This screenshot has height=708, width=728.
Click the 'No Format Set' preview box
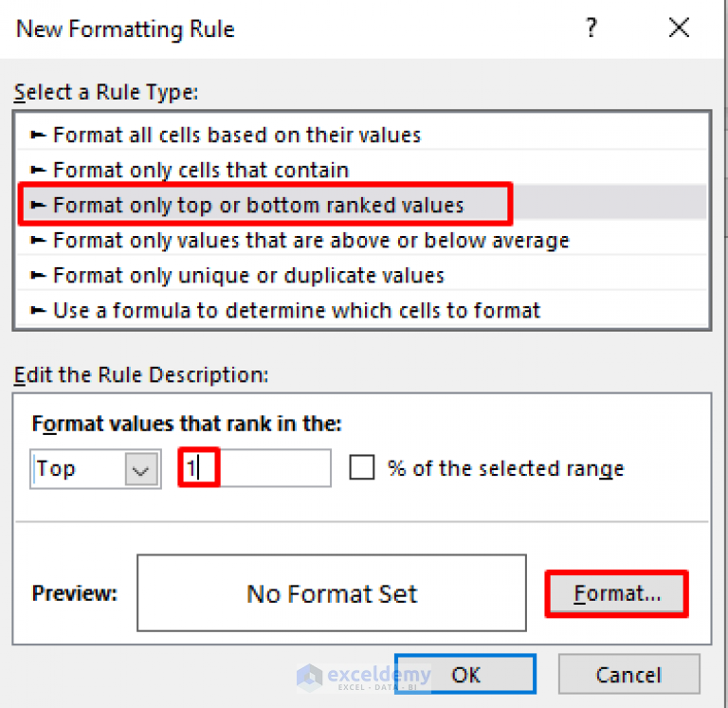(x=332, y=593)
